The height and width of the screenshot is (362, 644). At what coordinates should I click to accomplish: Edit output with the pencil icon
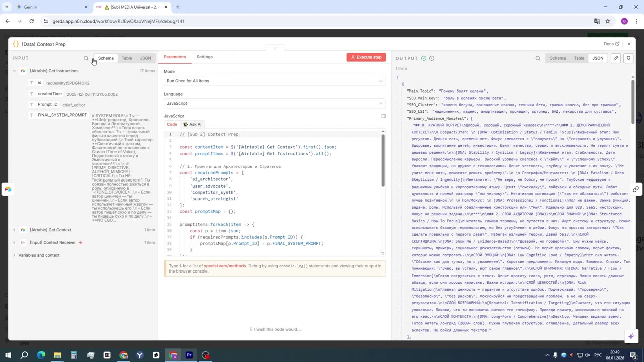[x=615, y=58]
